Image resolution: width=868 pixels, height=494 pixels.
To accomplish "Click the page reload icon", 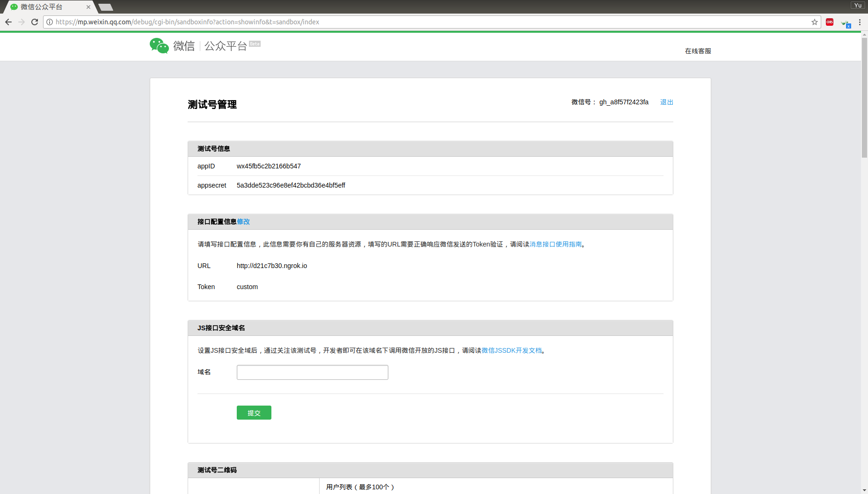I will pos(35,22).
